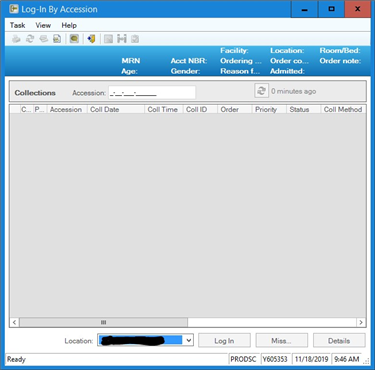The height and width of the screenshot is (370, 375).
Task: Open the Help menu
Action: click(x=69, y=25)
